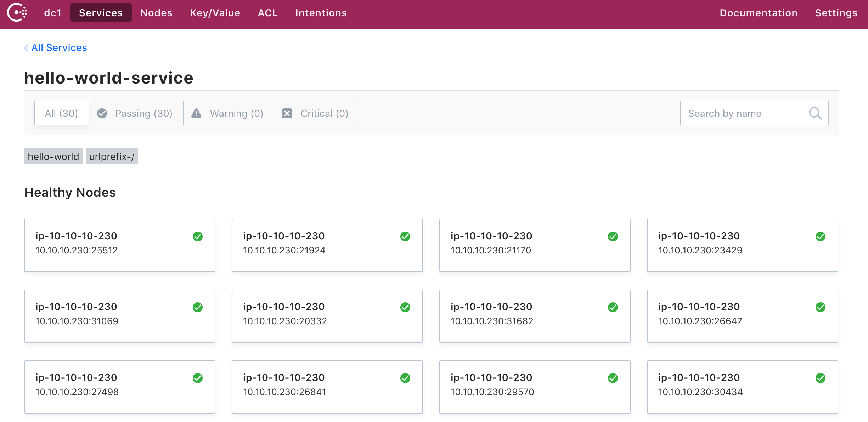Screen dimensions: 868x422
Task: Filter by Critical (0) checks
Action: tap(316, 113)
